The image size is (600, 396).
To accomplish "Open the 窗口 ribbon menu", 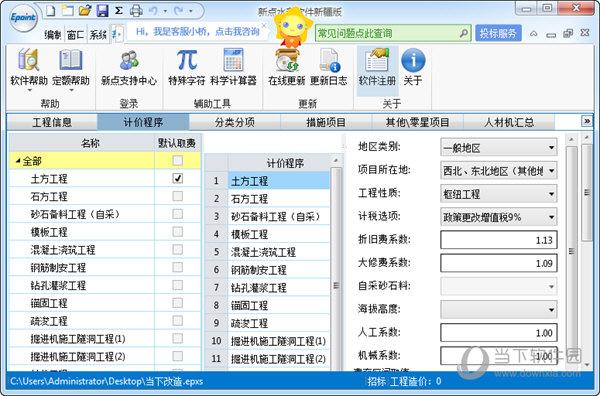I will pyautogui.click(x=75, y=35).
